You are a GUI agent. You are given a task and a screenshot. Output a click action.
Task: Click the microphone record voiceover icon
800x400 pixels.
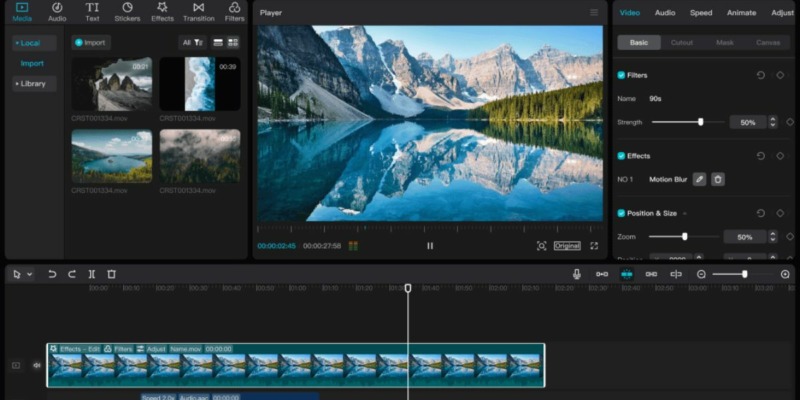tap(576, 274)
